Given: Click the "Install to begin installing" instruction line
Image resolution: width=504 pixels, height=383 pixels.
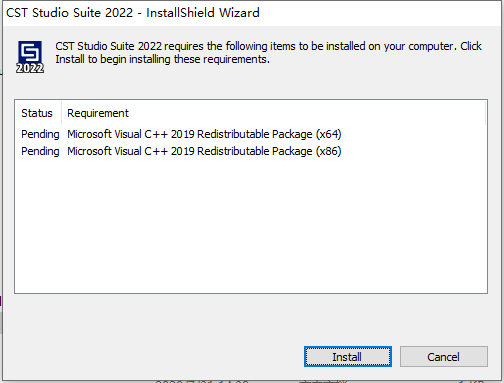Looking at the screenshot, I should pos(162,59).
